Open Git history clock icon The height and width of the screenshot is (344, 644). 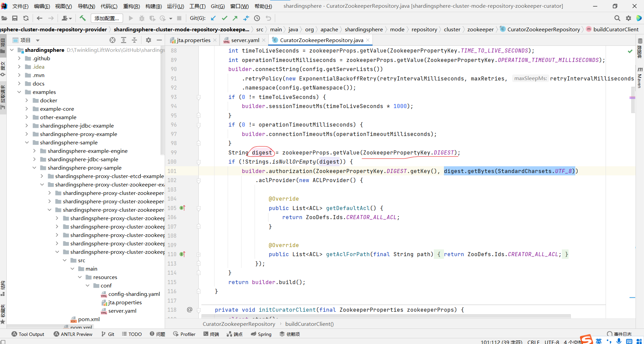pos(257,18)
